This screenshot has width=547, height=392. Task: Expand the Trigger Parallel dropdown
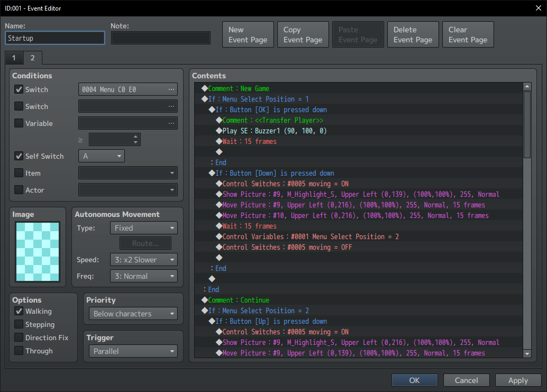pos(133,351)
